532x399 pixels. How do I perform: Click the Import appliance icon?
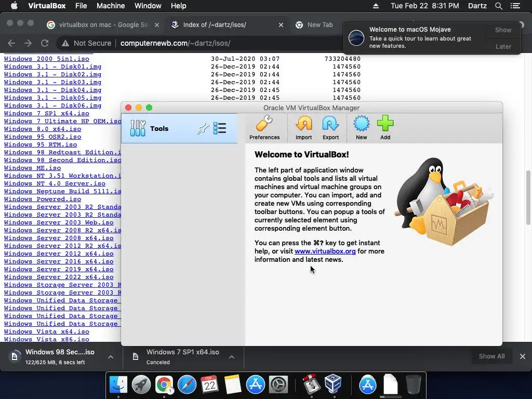[x=303, y=128]
